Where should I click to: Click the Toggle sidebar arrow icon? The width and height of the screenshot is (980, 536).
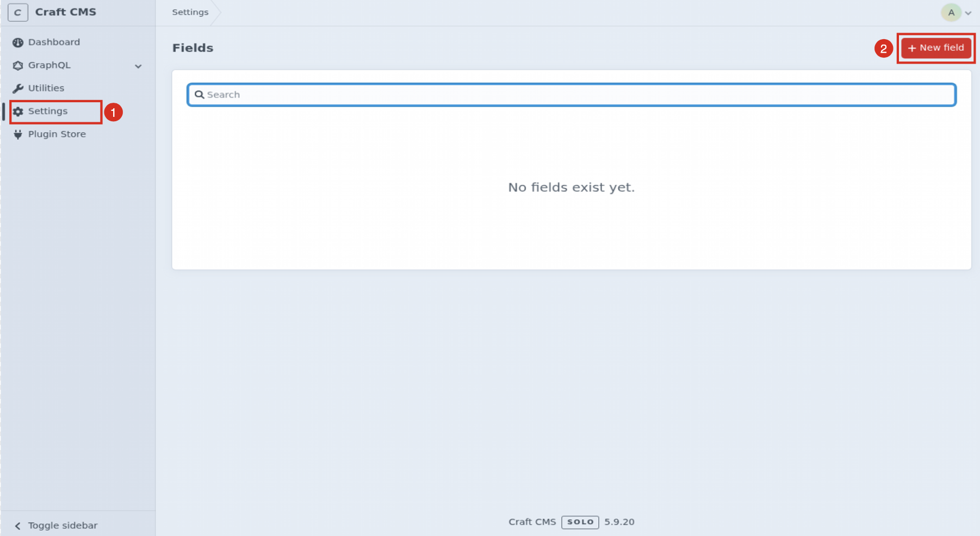pos(18,526)
